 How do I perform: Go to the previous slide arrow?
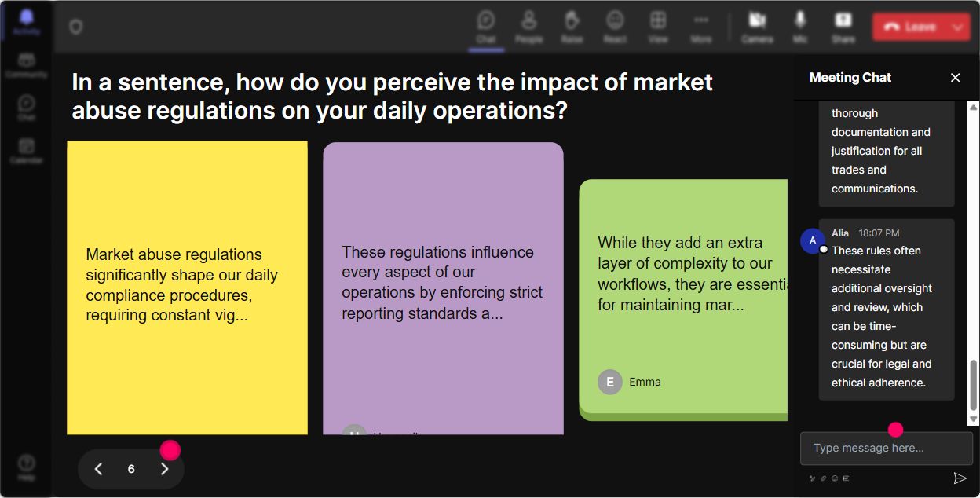pyautogui.click(x=98, y=469)
